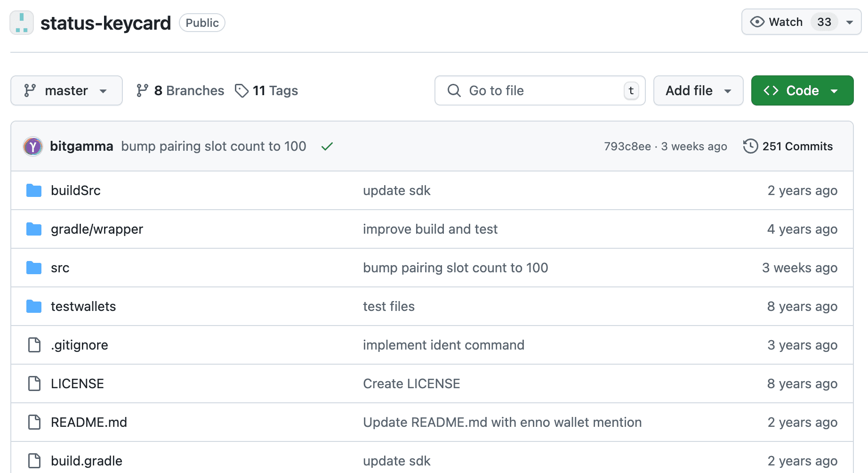Click the buildSrc folder icon
The width and height of the screenshot is (868, 473).
tap(34, 190)
